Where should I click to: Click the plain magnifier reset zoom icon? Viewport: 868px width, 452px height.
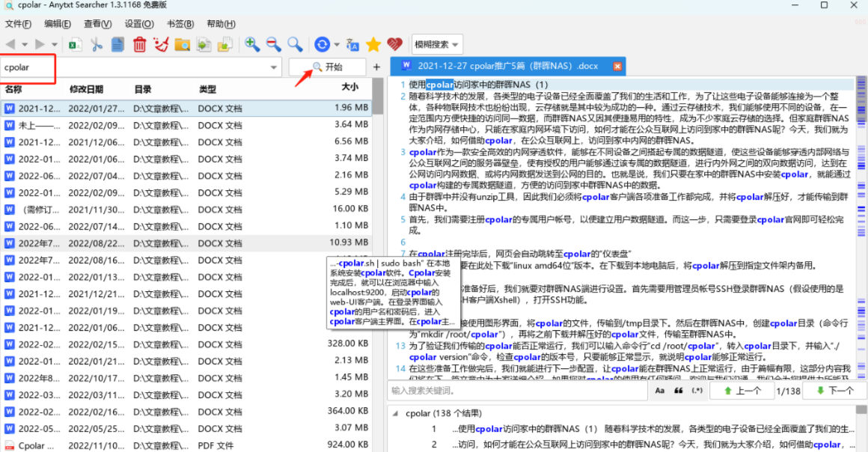[x=295, y=45]
